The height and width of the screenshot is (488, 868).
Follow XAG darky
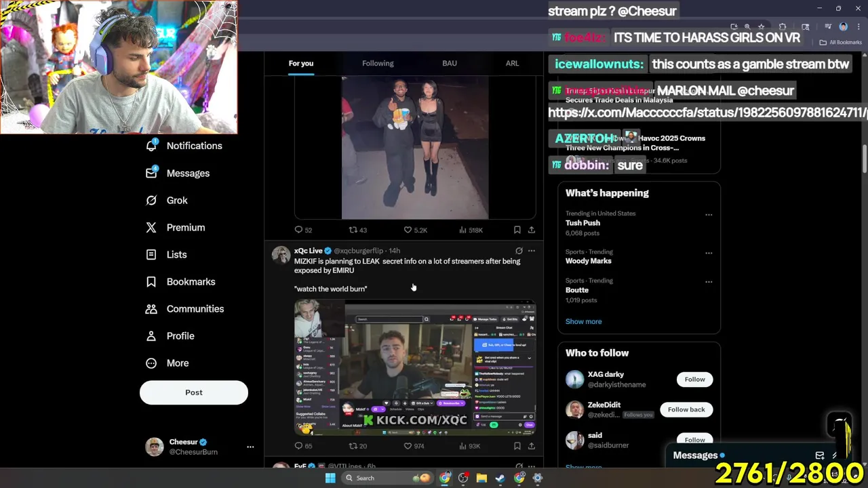[694, 380]
